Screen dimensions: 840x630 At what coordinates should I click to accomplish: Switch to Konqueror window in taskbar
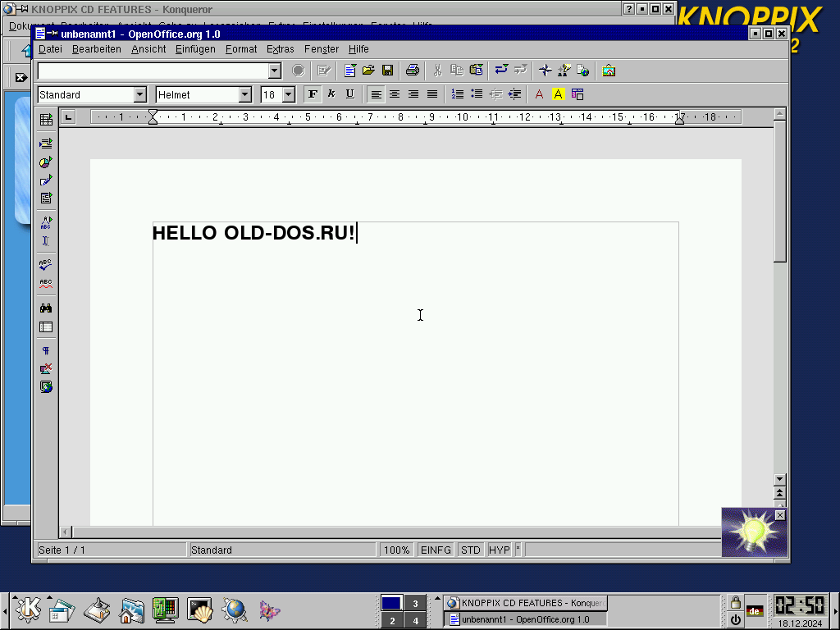[526, 603]
